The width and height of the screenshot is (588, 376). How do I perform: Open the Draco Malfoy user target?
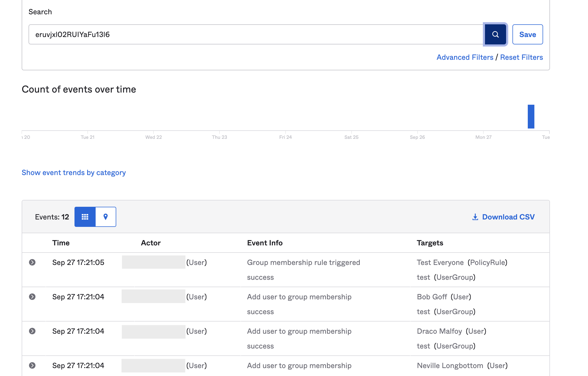pyautogui.click(x=439, y=331)
